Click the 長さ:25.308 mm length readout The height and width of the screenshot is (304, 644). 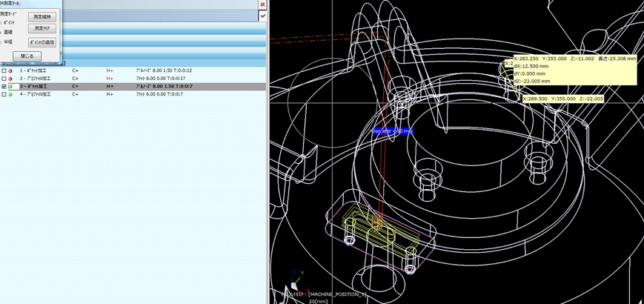(x=616, y=59)
